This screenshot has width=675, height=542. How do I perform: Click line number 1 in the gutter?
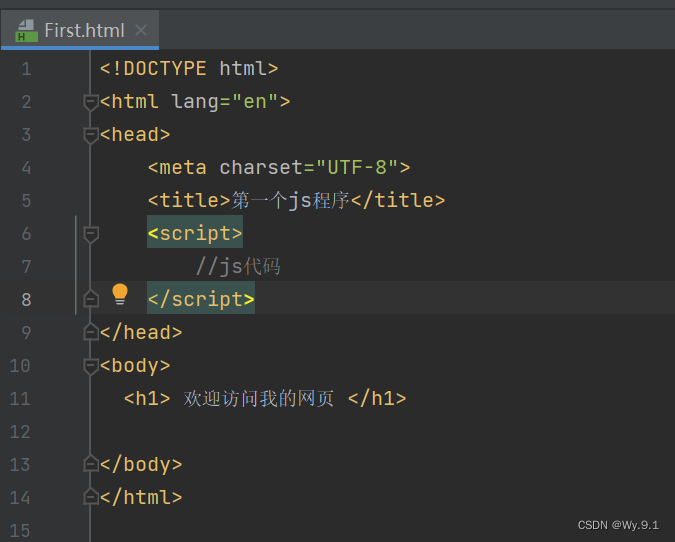coord(26,69)
